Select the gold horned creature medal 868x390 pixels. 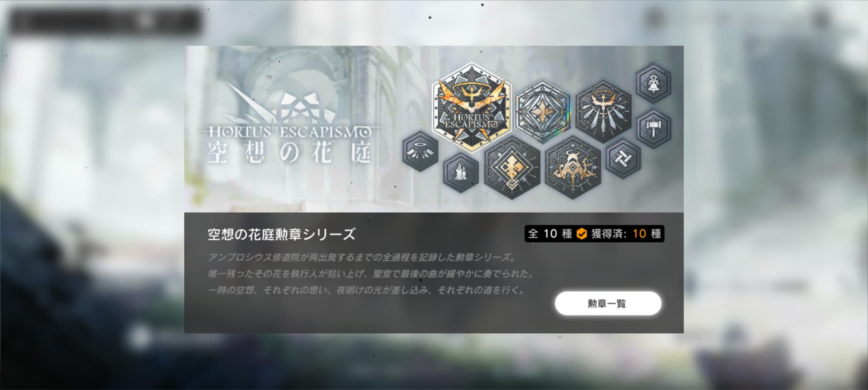pos(573,168)
